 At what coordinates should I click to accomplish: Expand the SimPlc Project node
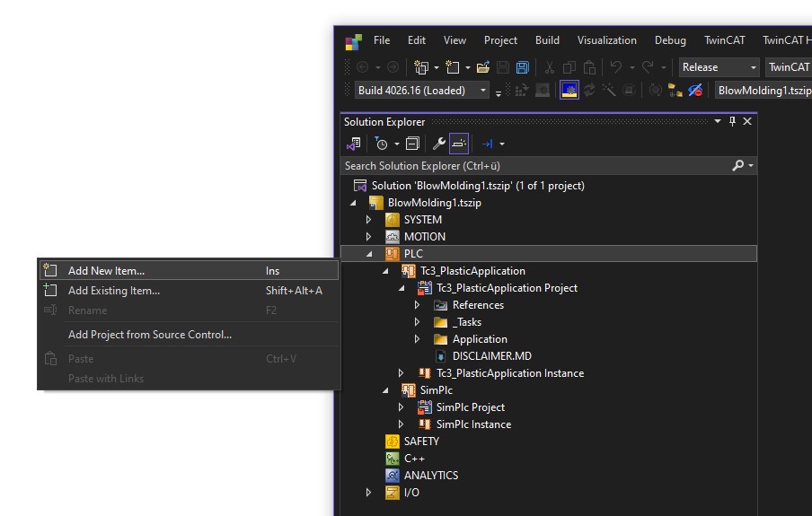pos(401,407)
